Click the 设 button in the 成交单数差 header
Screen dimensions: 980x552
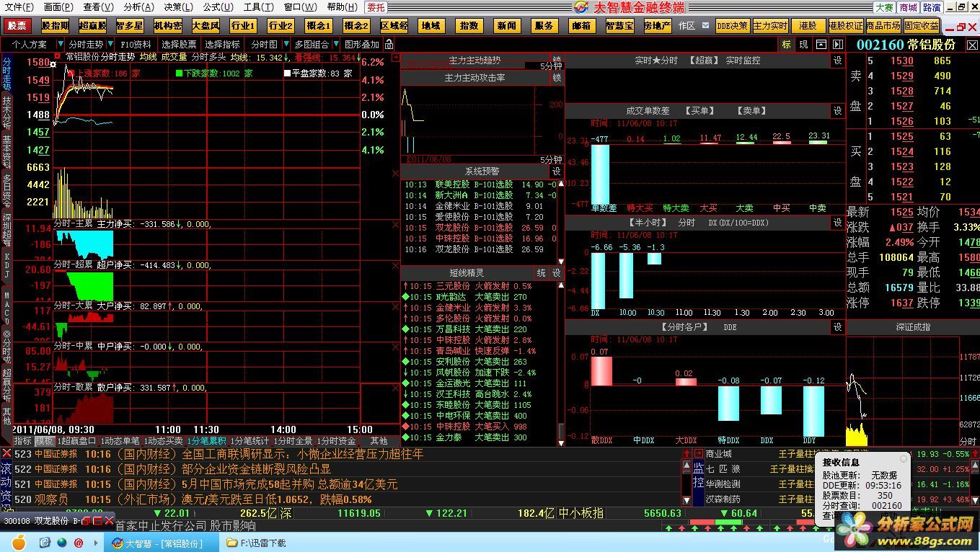coord(837,111)
